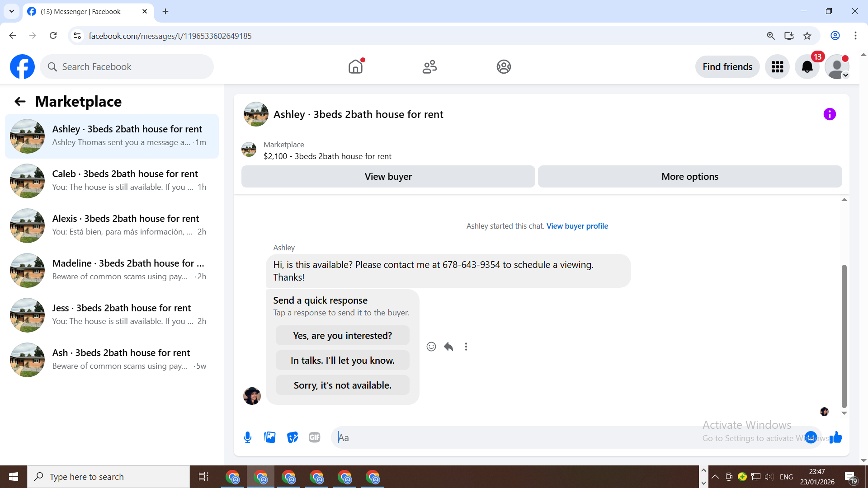Send a thumbs-up like

[836, 437]
